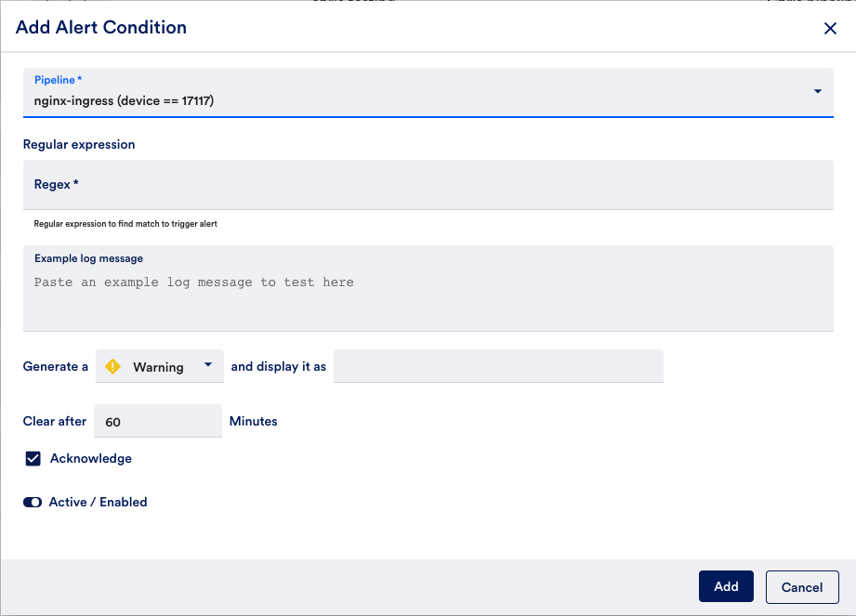This screenshot has width=856, height=616.
Task: Click the Acknowledge label text
Action: point(91,459)
